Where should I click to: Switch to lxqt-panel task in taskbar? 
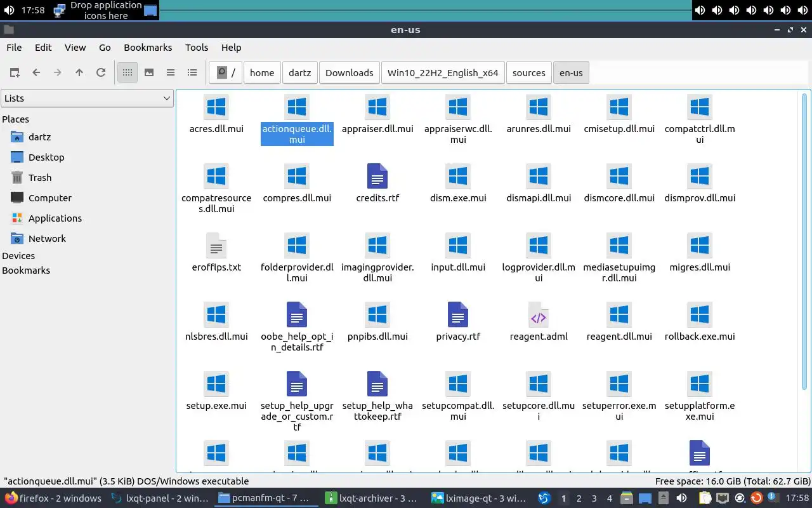tap(160, 498)
